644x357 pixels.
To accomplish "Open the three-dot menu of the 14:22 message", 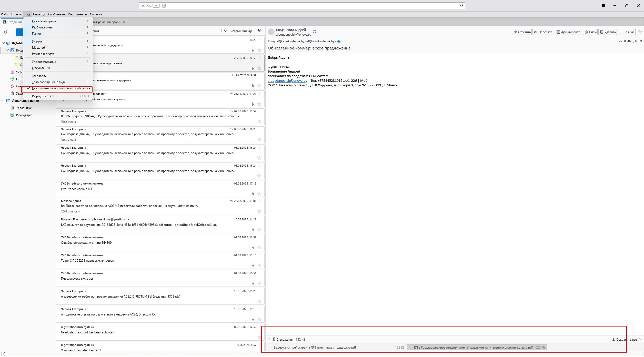I will (x=259, y=40).
